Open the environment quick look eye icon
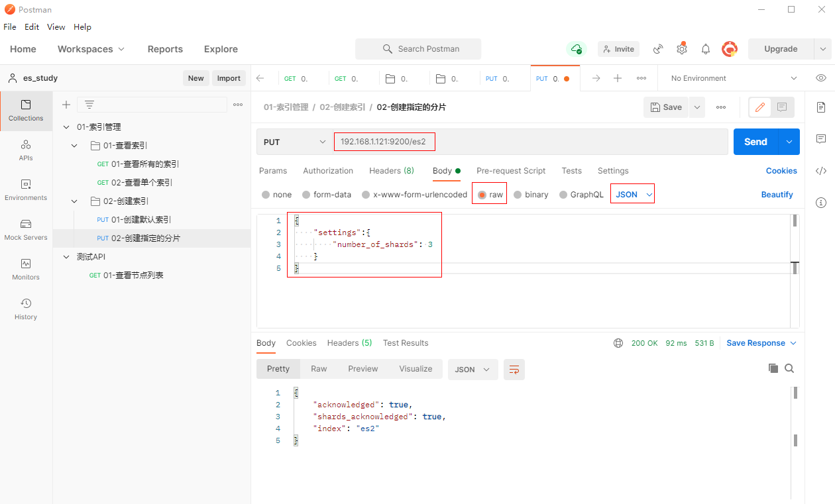Screen dimensions: 835x504 click(821, 78)
